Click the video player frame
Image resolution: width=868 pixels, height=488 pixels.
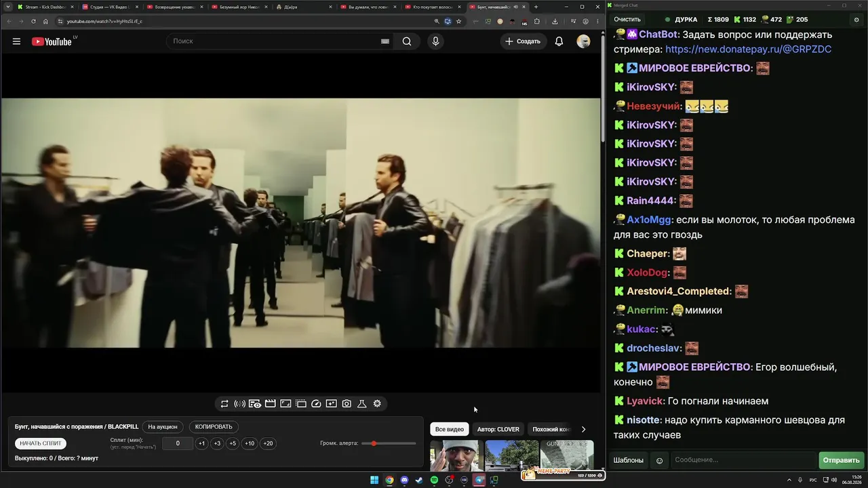[x=300, y=223]
